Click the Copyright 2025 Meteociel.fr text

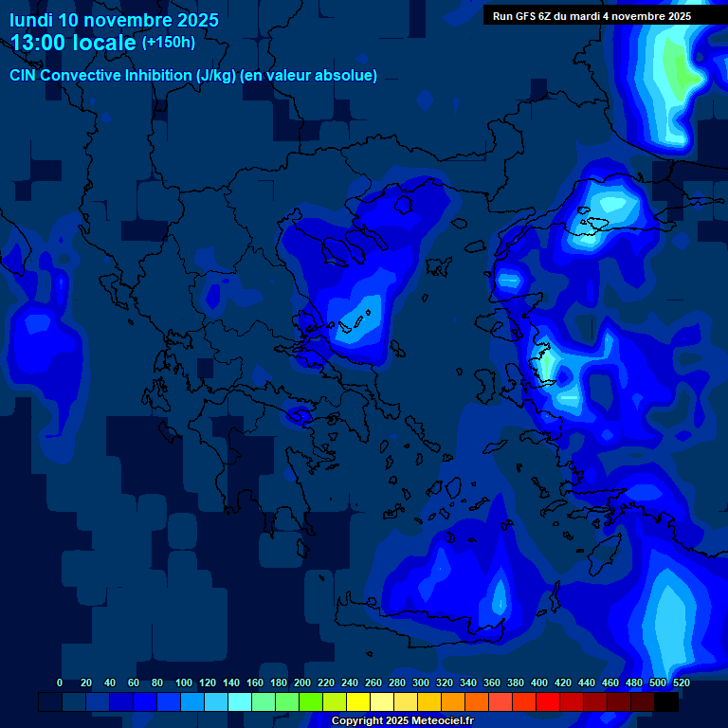pyautogui.click(x=402, y=721)
